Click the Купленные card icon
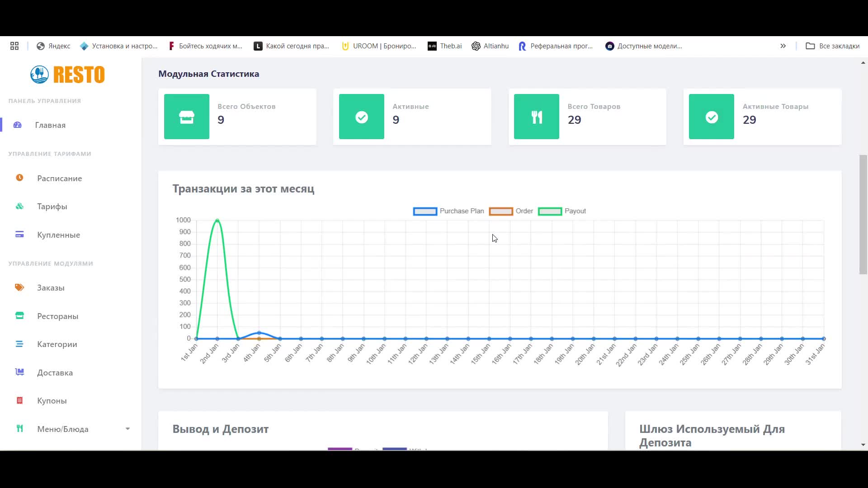The width and height of the screenshot is (868, 488). pyautogui.click(x=19, y=235)
